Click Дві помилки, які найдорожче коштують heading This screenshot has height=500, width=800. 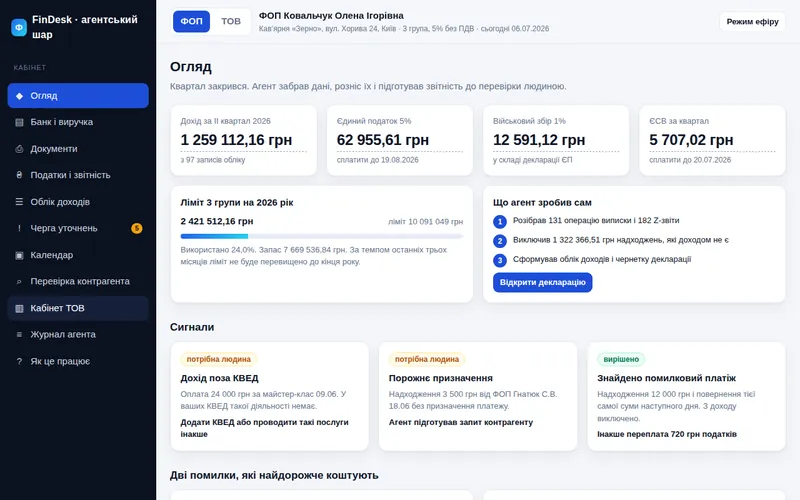[274, 476]
